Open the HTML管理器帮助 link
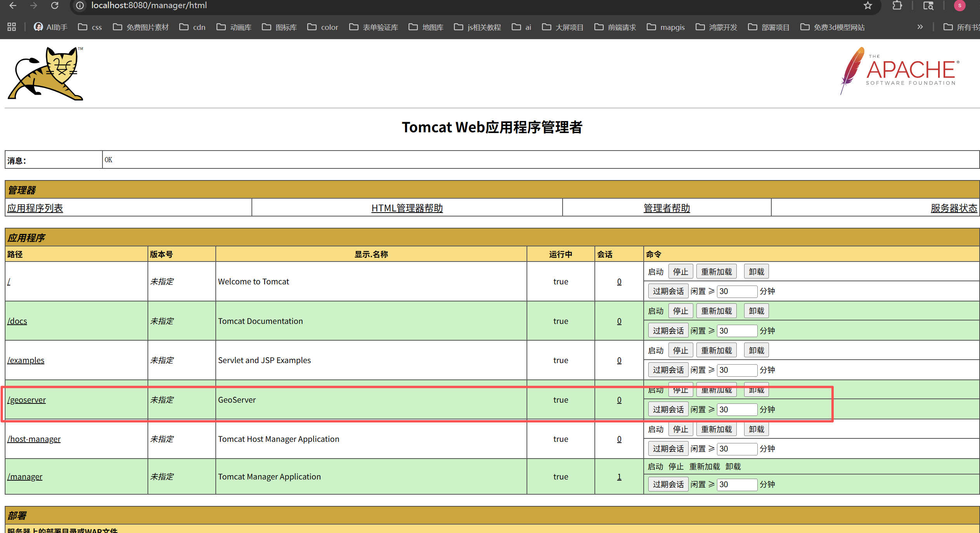 point(407,208)
